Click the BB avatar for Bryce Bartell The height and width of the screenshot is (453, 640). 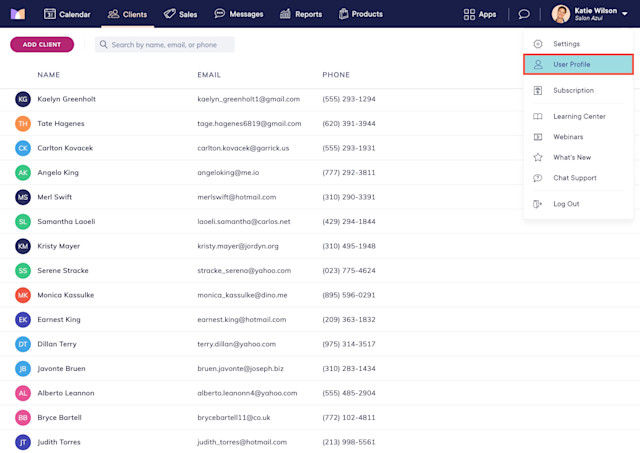coord(23,417)
